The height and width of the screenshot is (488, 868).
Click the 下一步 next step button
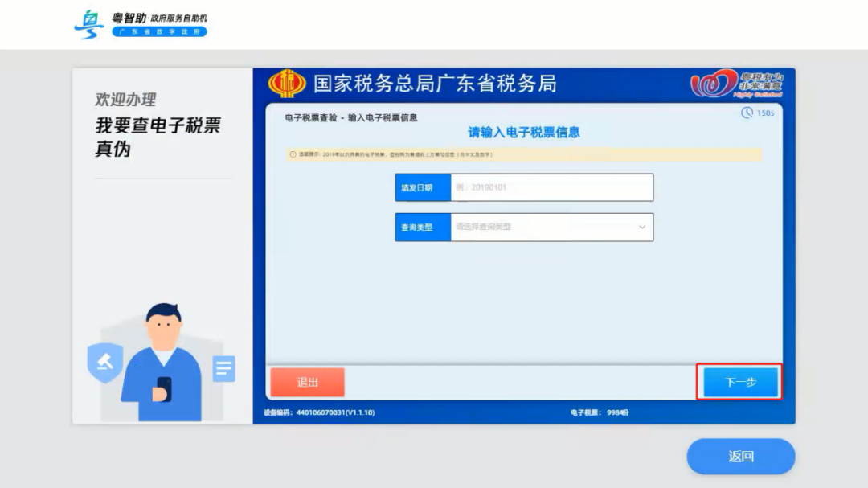(739, 383)
